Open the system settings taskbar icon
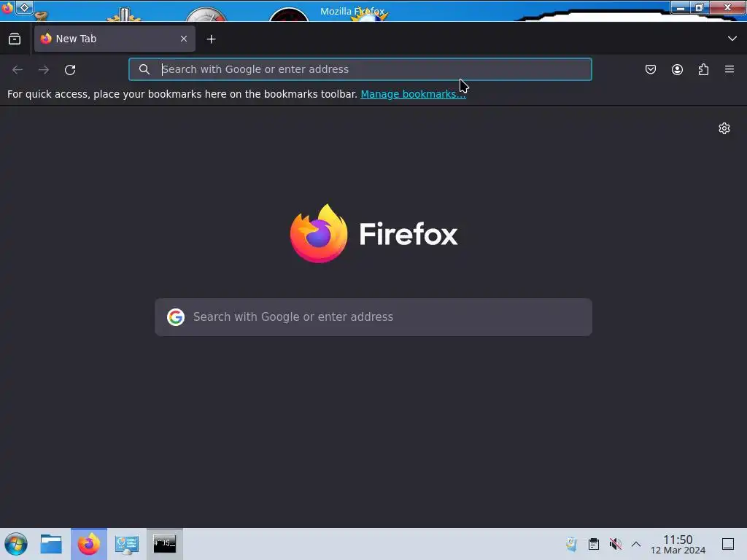747x560 pixels. click(x=127, y=544)
